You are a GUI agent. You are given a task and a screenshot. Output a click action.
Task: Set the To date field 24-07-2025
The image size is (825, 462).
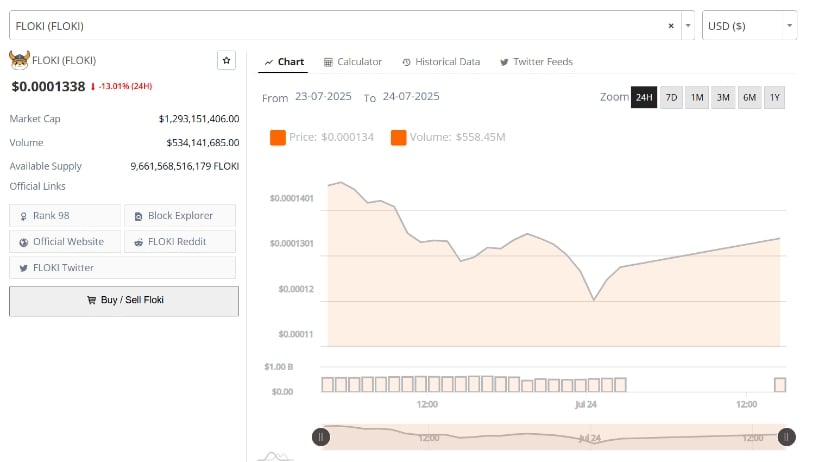[411, 96]
